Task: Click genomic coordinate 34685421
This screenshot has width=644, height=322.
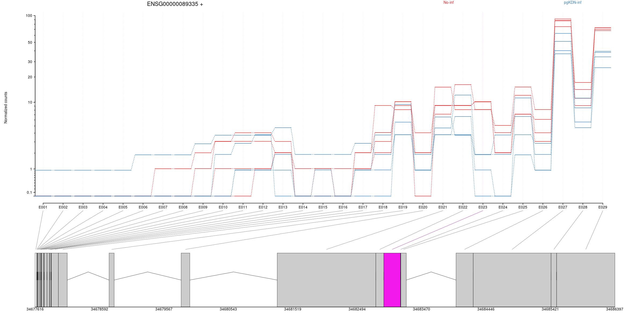Action: [x=550, y=309]
